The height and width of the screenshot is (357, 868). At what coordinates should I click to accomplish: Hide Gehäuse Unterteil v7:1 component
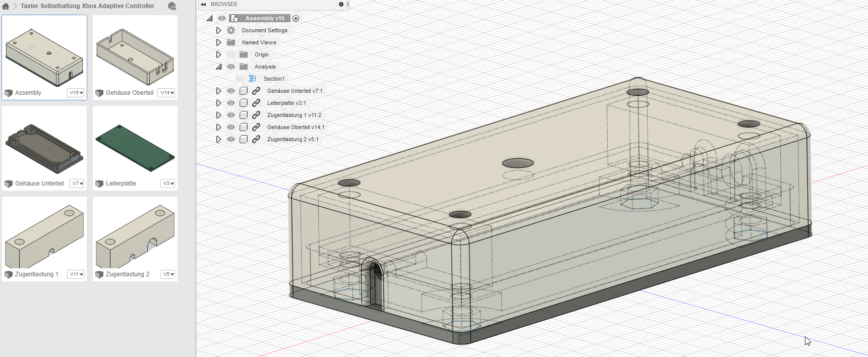231,91
